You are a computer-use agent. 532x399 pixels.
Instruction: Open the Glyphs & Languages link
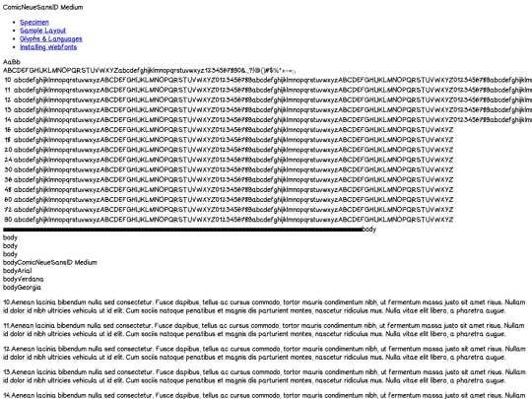(51, 39)
